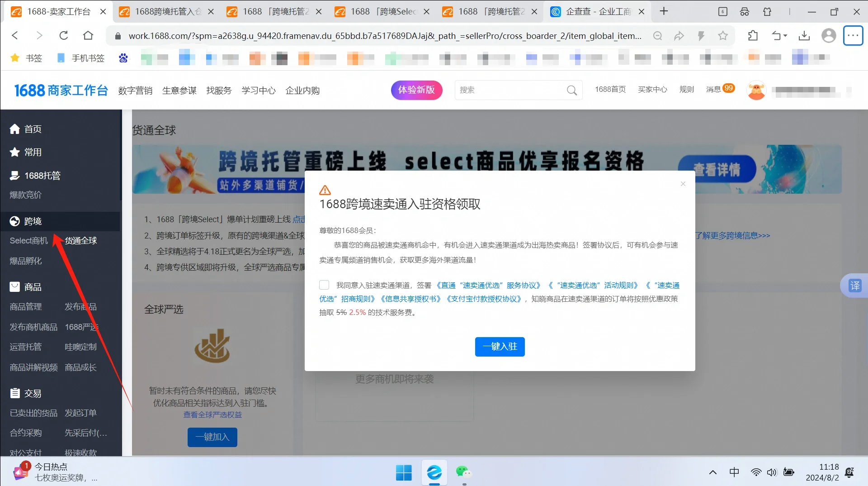Close the 速卖通入驻资格 dialog
This screenshot has width=868, height=486.
point(683,184)
